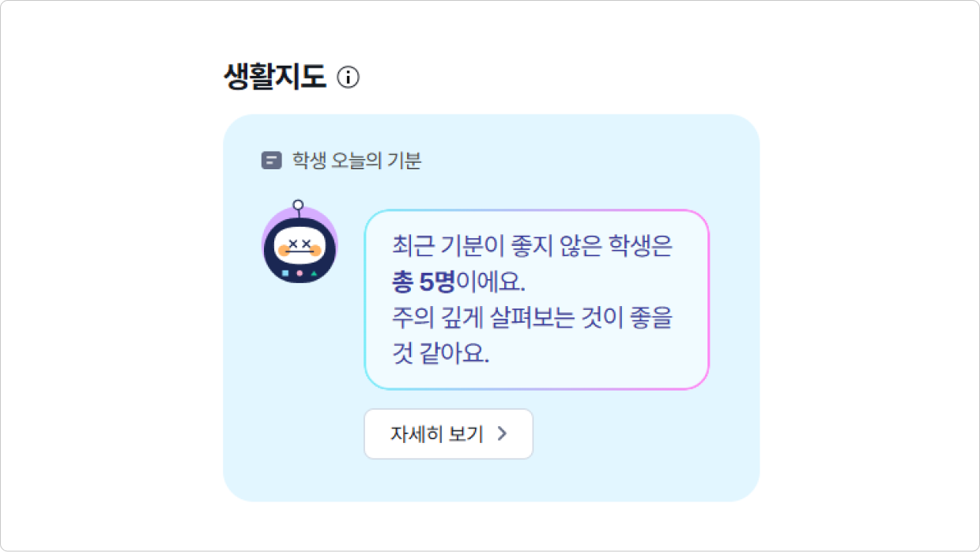Click the blue square on robot's chest
This screenshot has height=552, width=980.
pyautogui.click(x=285, y=273)
